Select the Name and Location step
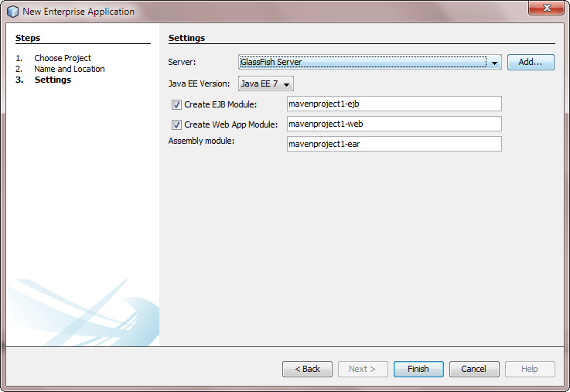Image resolution: width=570 pixels, height=392 pixels. [69, 69]
